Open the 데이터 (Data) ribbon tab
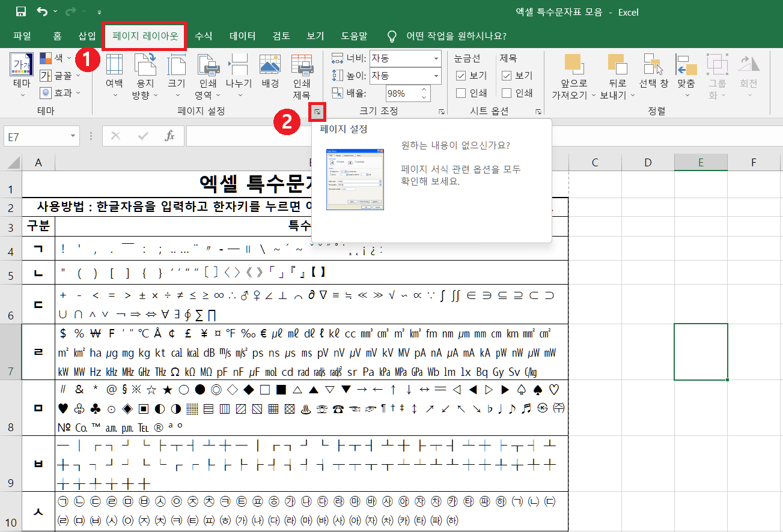Image resolution: width=783 pixels, height=532 pixels. point(242,35)
